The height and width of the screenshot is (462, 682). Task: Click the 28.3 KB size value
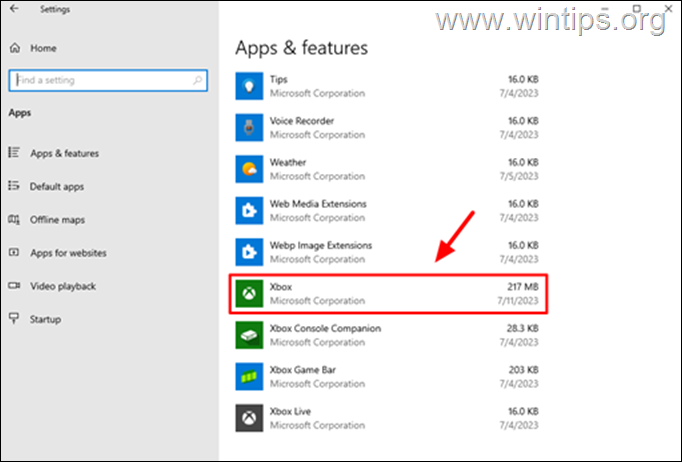[x=522, y=328]
